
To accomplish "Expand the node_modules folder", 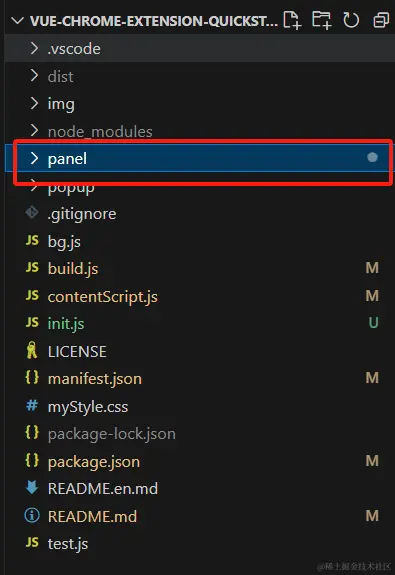I will [x=91, y=131].
